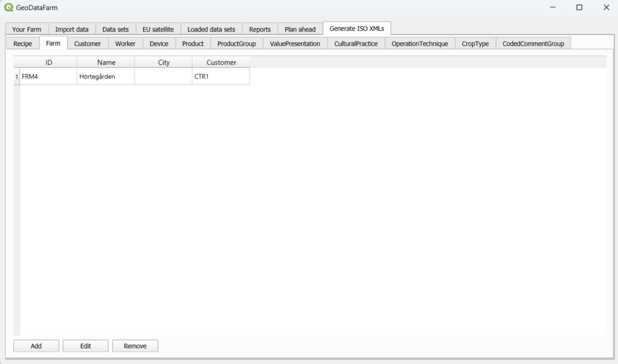618x364 pixels.
Task: Show the Device sub-tab
Action: pyautogui.click(x=159, y=43)
